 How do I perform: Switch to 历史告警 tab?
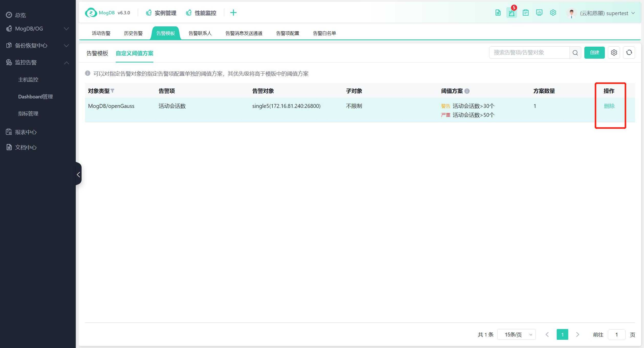click(x=133, y=33)
